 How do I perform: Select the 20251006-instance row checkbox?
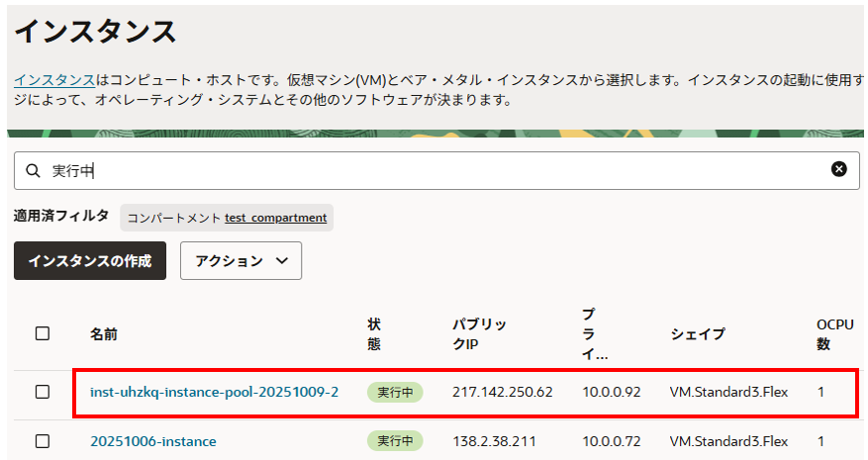43,440
